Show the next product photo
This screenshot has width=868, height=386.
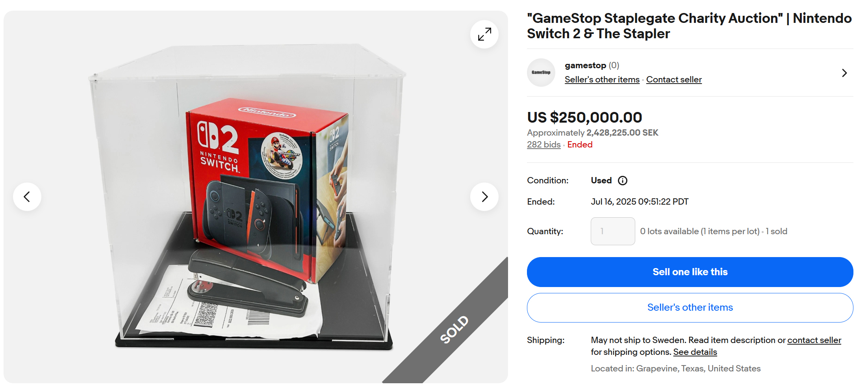[484, 196]
